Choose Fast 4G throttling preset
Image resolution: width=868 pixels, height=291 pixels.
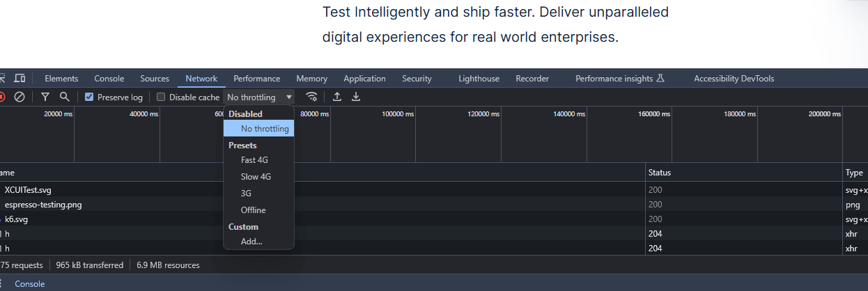[x=258, y=160]
